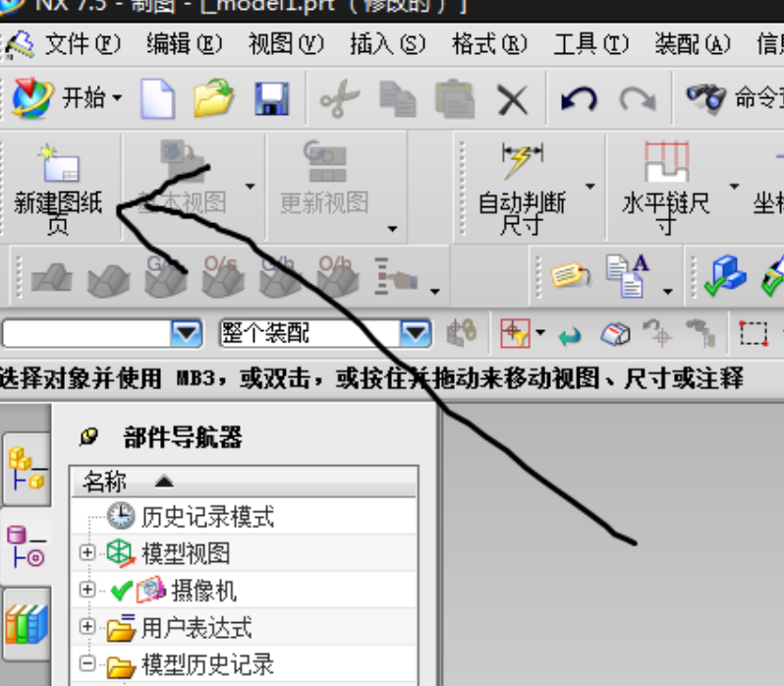Open the 视图(V) menu
The image size is (784, 686).
click(x=287, y=44)
